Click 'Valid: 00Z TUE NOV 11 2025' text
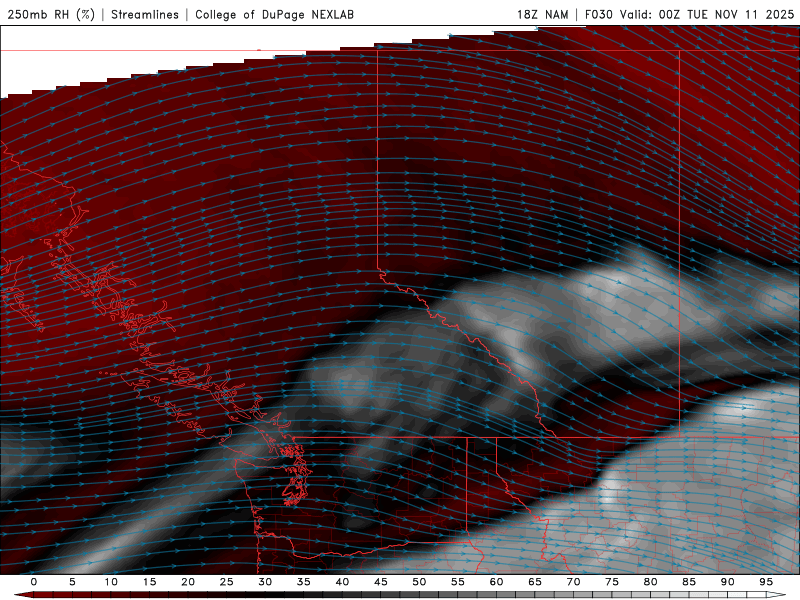Screen dimensions: 800x600 (x=707, y=14)
